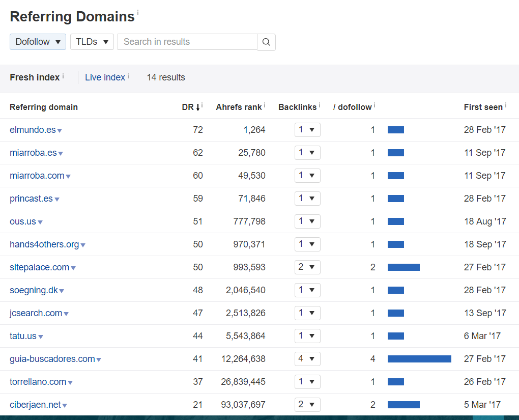Click the DR value 72
The width and height of the screenshot is (519, 420).
tap(198, 130)
